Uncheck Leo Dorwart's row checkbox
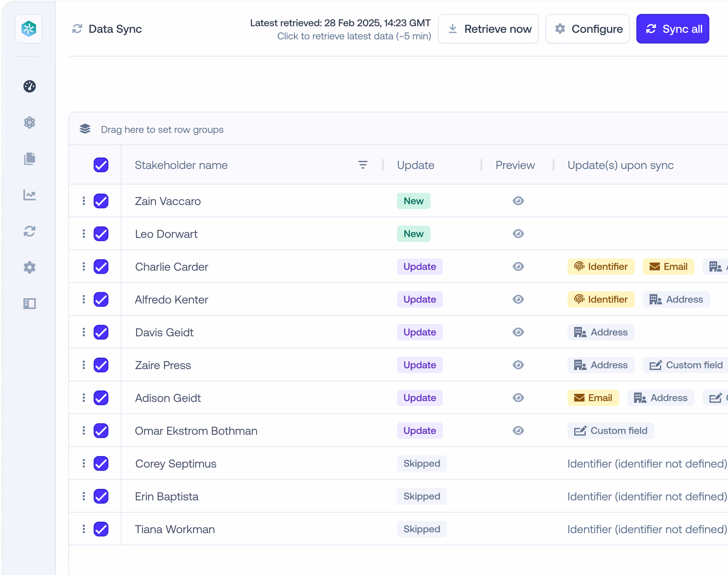This screenshot has height=575, width=728. pos(101,234)
